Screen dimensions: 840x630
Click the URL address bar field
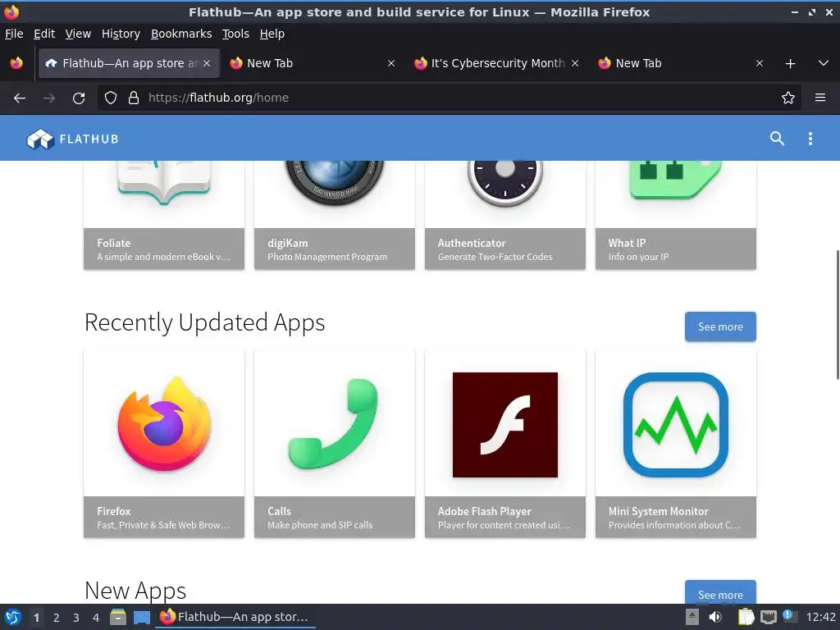[450, 98]
